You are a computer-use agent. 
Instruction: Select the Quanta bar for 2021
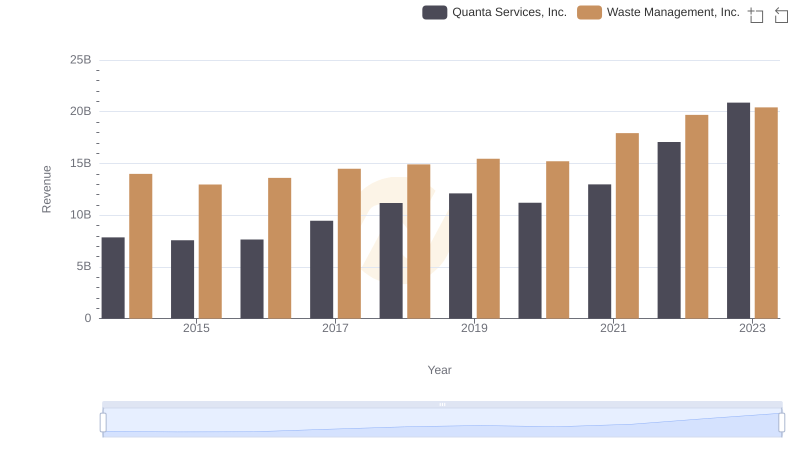click(x=599, y=251)
